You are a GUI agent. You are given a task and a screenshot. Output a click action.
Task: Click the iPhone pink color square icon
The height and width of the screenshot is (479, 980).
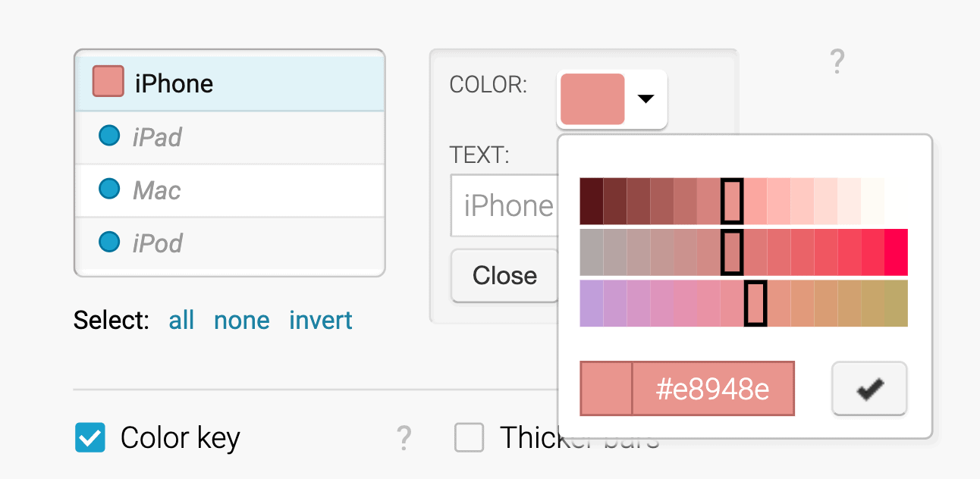[108, 81]
